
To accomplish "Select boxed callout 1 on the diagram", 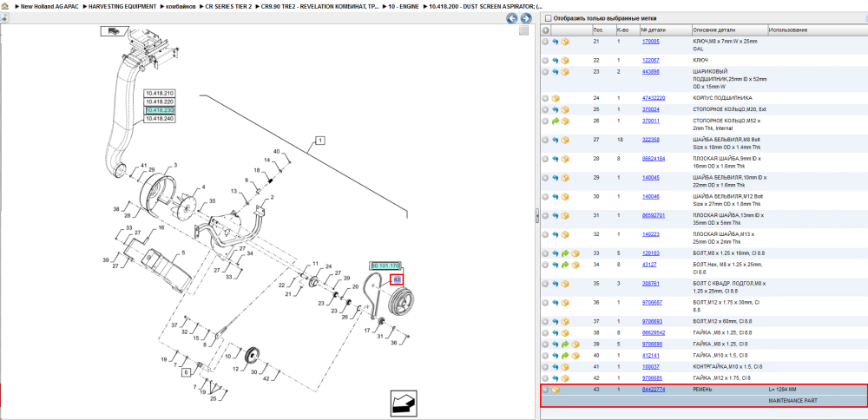I will point(319,141).
